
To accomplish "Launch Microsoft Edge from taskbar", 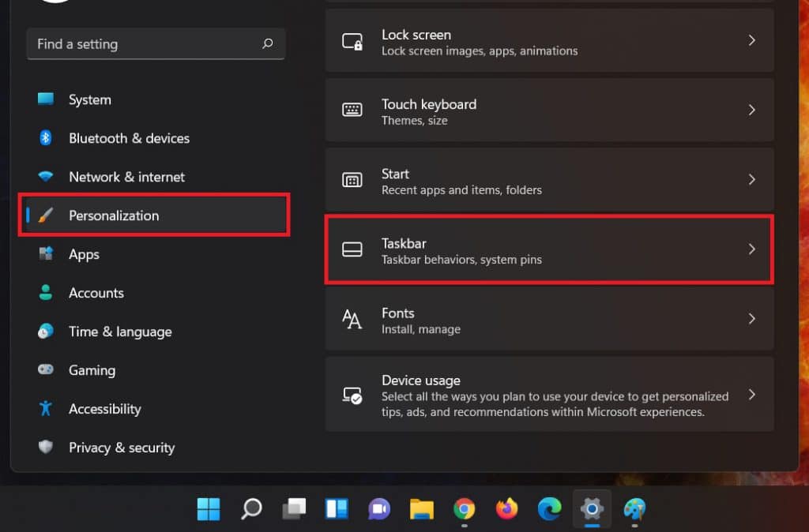I will [550, 509].
